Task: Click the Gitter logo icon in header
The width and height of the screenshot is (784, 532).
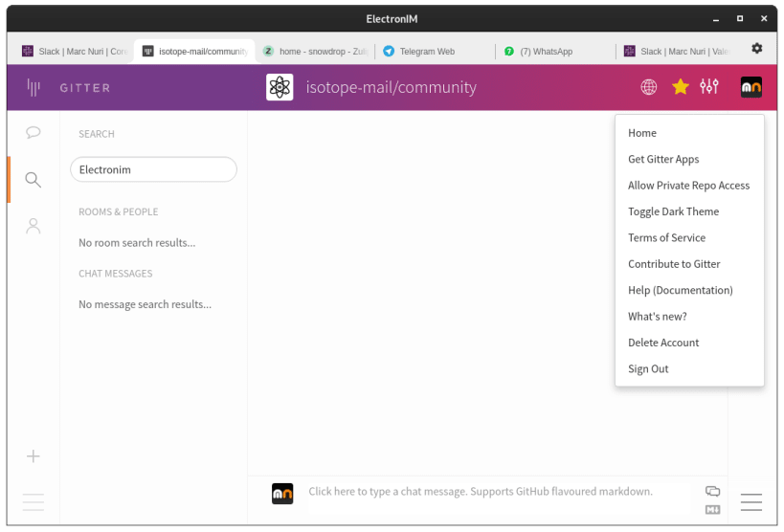Action: tap(34, 87)
